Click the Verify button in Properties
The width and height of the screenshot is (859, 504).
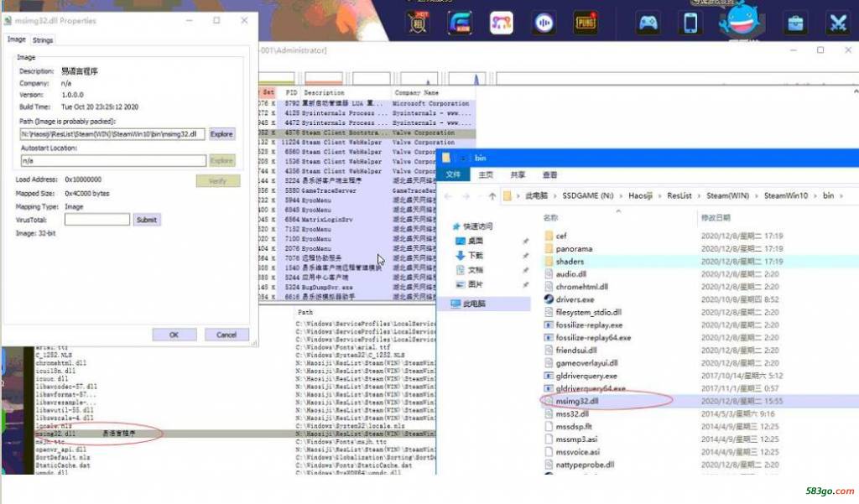[218, 181]
